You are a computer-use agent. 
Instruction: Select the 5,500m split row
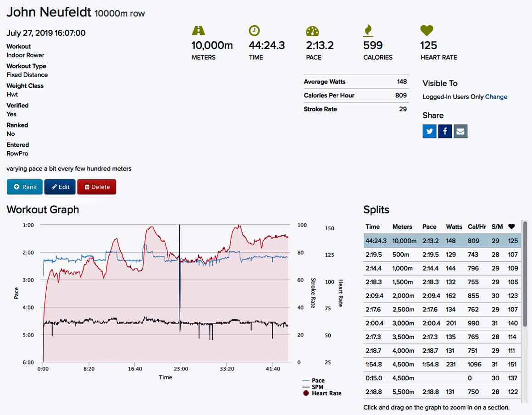pos(442,392)
